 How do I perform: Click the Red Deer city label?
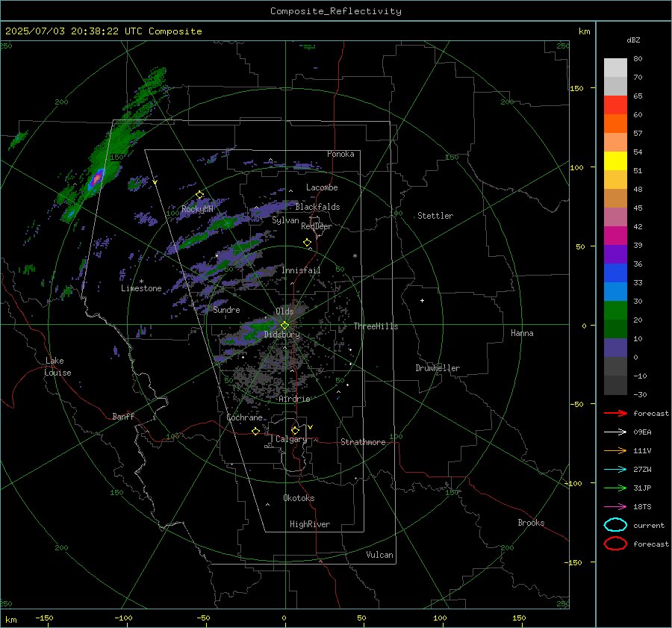pyautogui.click(x=317, y=226)
